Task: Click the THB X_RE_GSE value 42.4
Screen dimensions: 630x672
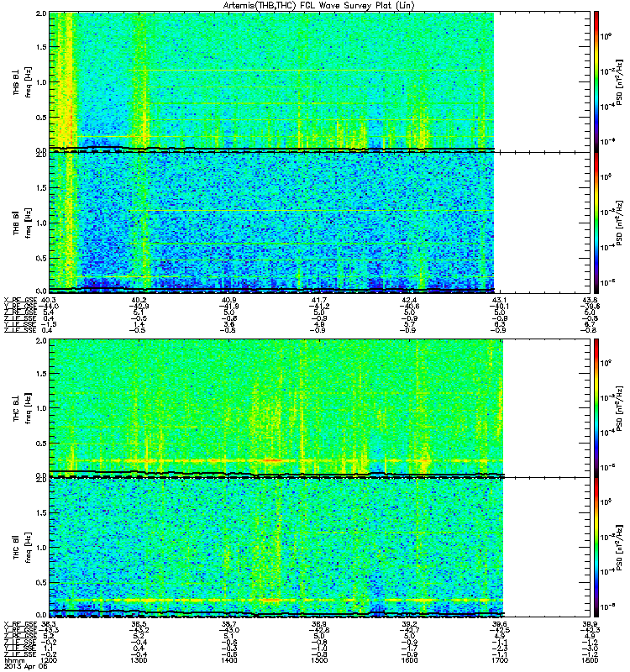Action: click(x=409, y=300)
